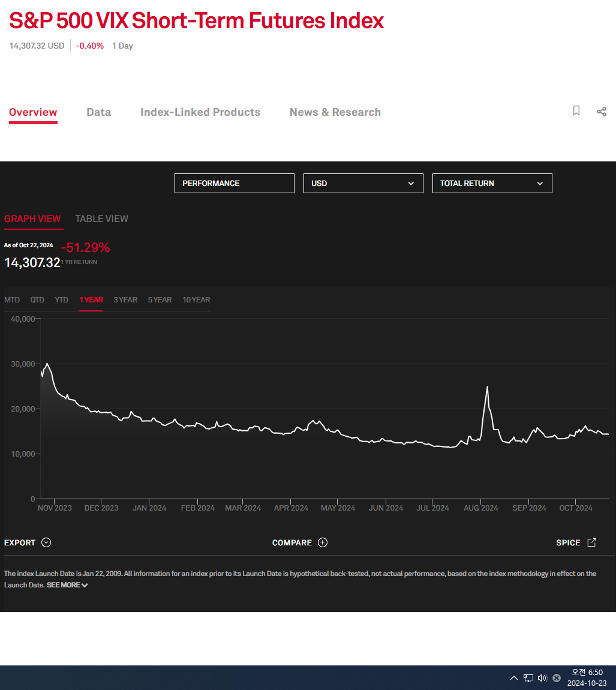Expand SEE MORE disclaimer text

click(x=67, y=585)
